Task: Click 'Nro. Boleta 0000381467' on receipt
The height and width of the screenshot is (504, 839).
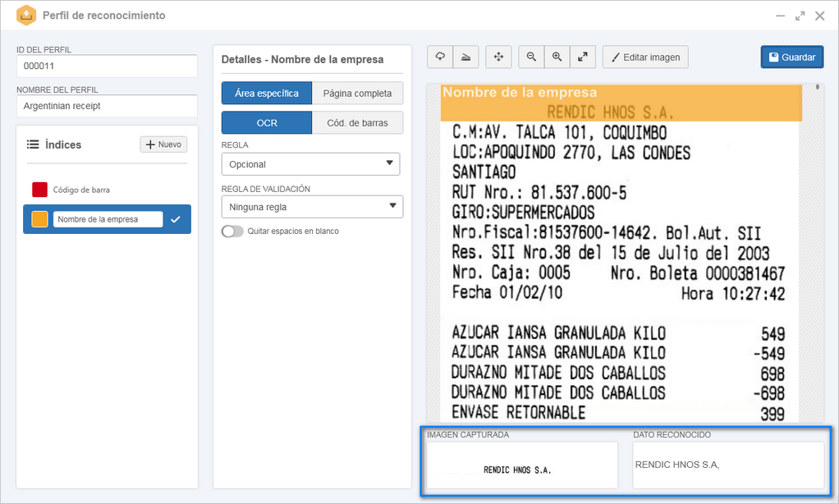Action: click(698, 273)
